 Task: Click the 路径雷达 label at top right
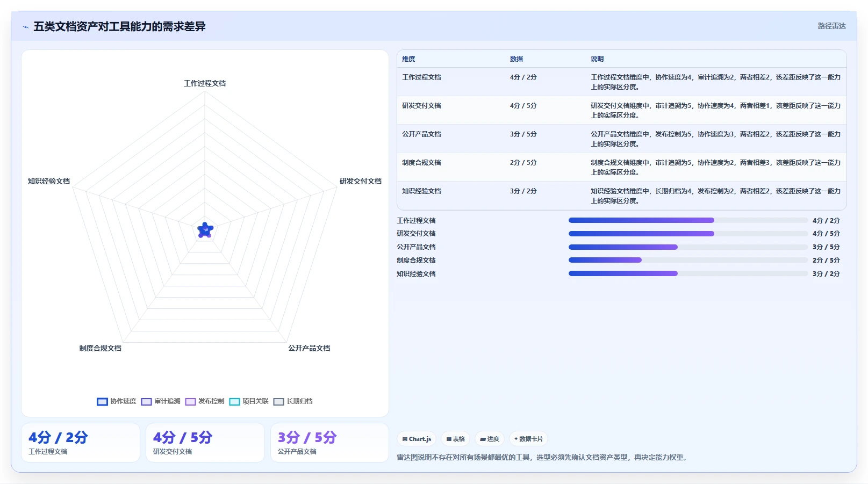tap(831, 26)
